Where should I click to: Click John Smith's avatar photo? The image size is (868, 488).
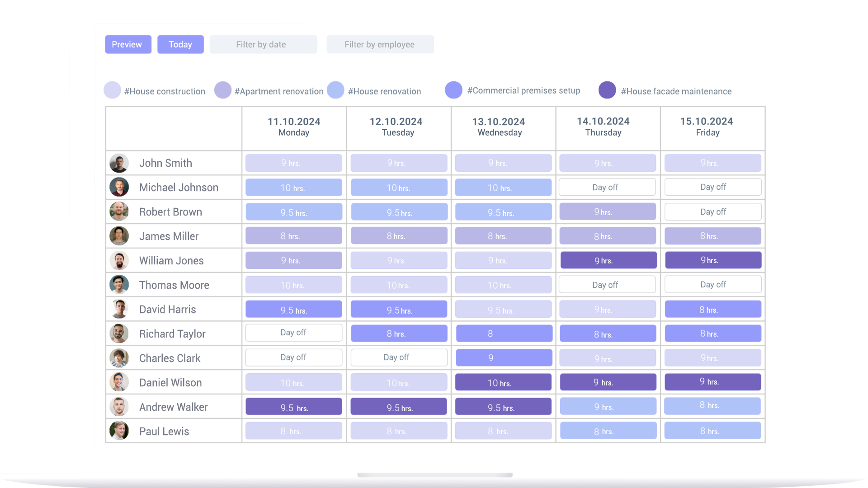pos(119,163)
